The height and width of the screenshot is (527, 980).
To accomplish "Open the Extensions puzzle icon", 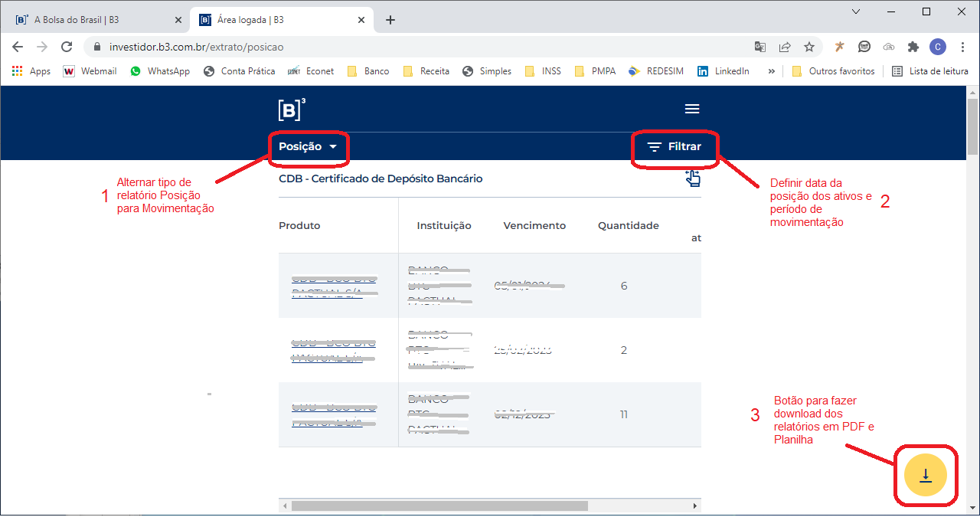I will tap(913, 47).
